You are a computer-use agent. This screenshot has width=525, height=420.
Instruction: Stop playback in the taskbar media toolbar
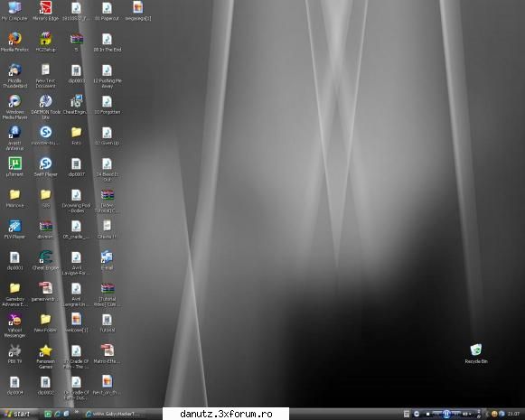tap(428, 414)
